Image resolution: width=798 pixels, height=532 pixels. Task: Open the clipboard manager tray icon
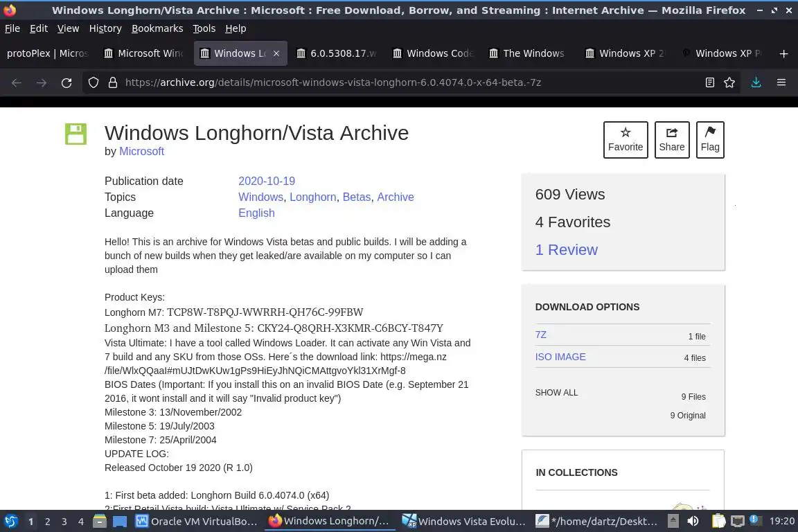[x=718, y=521]
